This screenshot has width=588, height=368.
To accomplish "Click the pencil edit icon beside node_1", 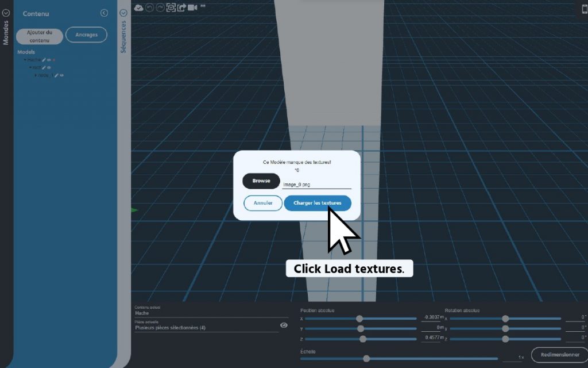I will (56, 75).
